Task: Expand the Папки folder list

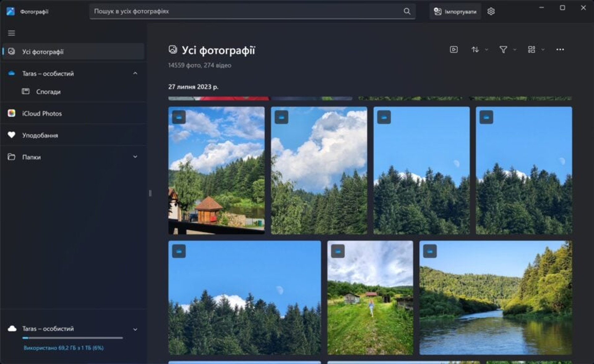Action: click(135, 157)
